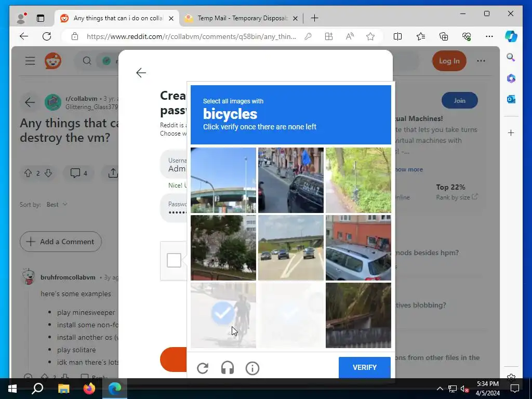The height and width of the screenshot is (399, 532).
Task: Select the street image with parked black van
Action: click(x=291, y=180)
